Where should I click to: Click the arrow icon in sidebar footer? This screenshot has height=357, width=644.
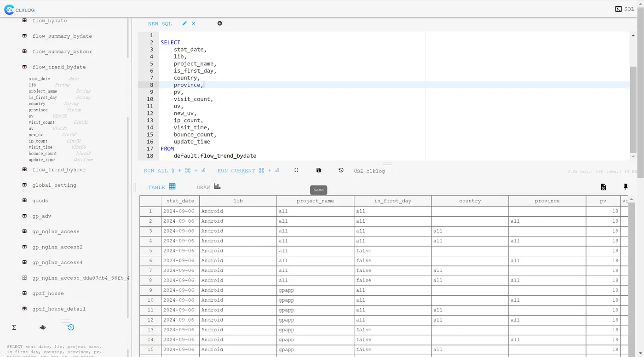[43, 328]
